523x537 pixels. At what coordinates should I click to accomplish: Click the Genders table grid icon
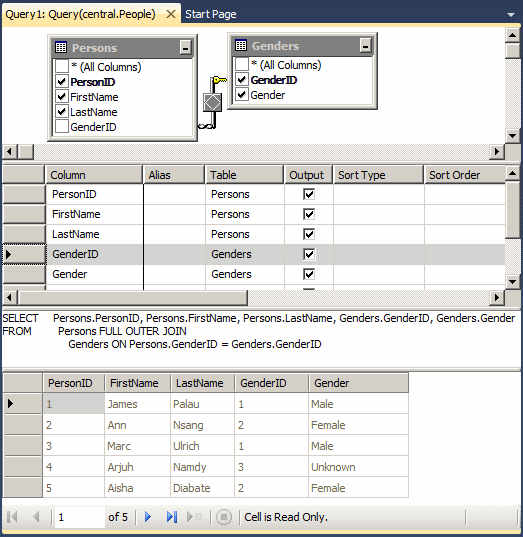tap(241, 45)
